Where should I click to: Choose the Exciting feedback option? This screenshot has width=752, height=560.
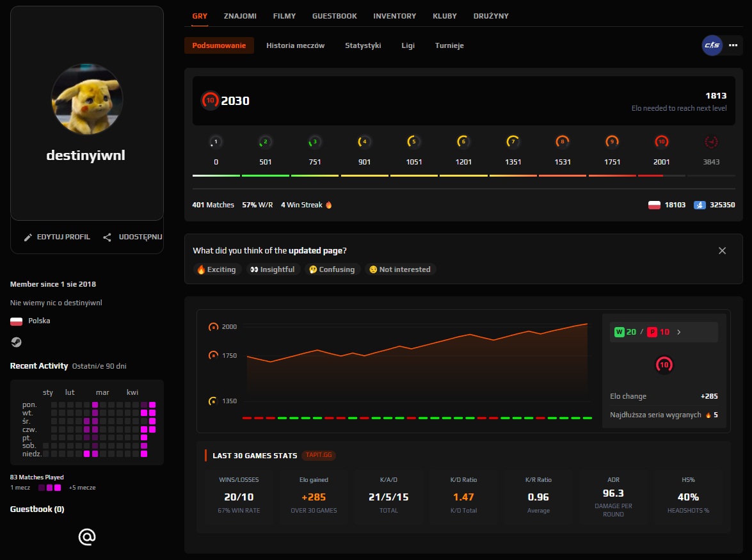[x=217, y=269]
